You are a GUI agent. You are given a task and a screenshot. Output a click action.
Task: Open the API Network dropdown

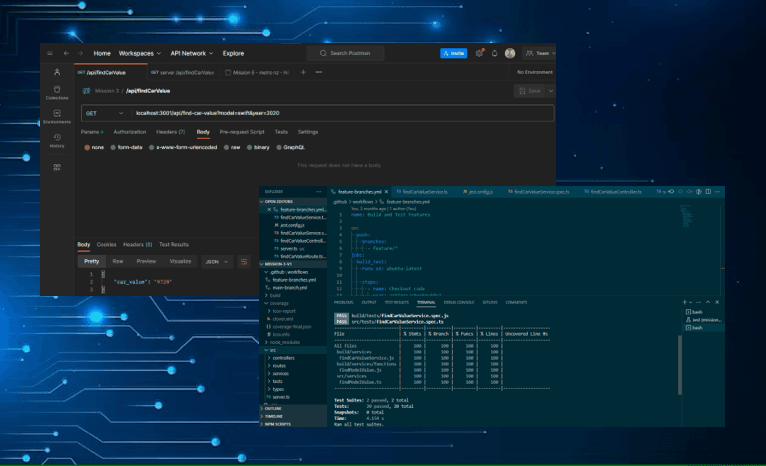click(192, 53)
